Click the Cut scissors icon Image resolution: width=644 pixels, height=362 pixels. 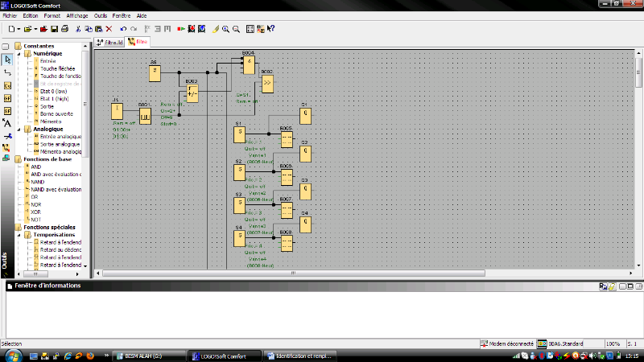[x=77, y=29]
